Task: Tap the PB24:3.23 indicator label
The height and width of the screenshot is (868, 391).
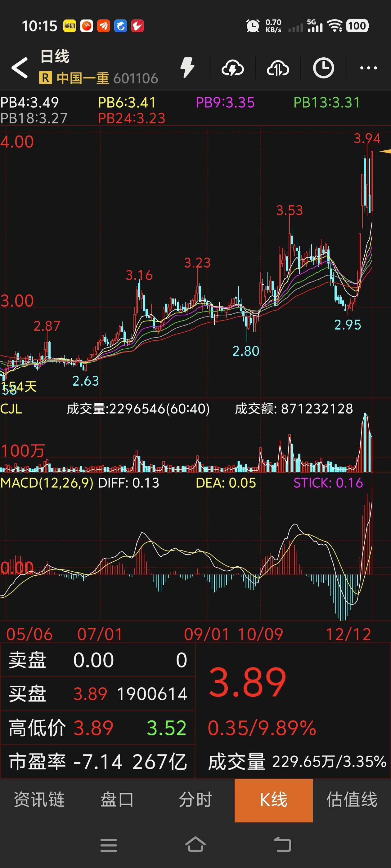Action: 132,118
